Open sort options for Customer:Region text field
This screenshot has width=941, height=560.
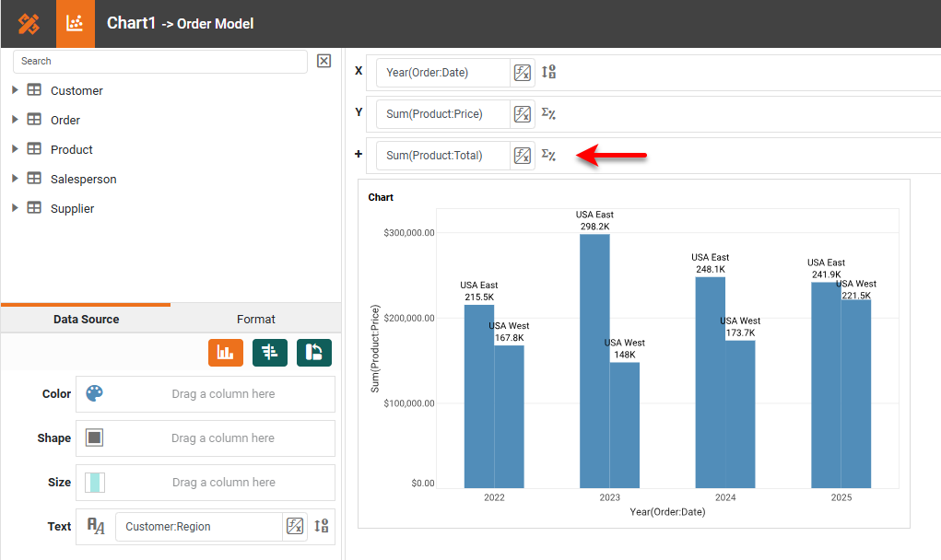321,527
